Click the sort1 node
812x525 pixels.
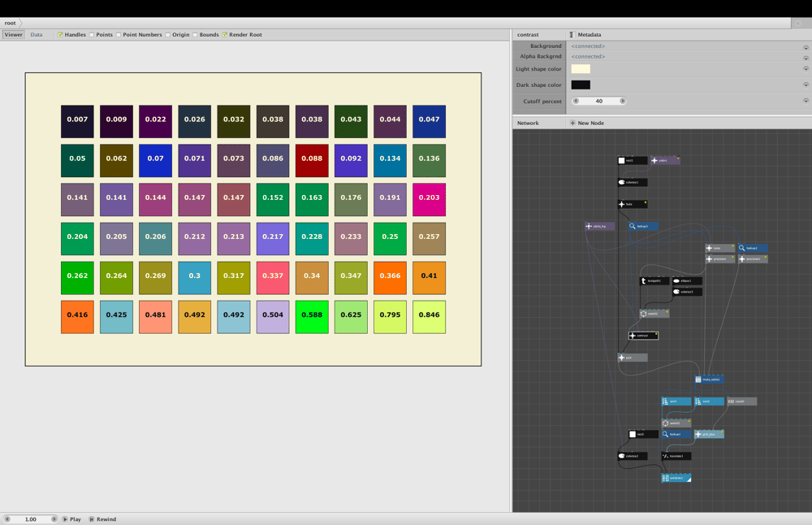tap(676, 401)
